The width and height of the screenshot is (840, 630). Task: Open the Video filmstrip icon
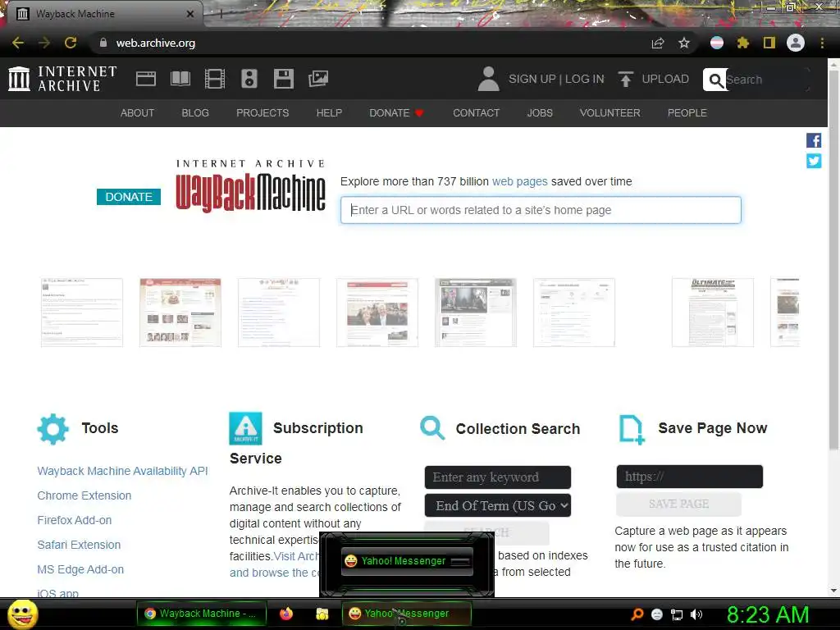[x=215, y=79]
